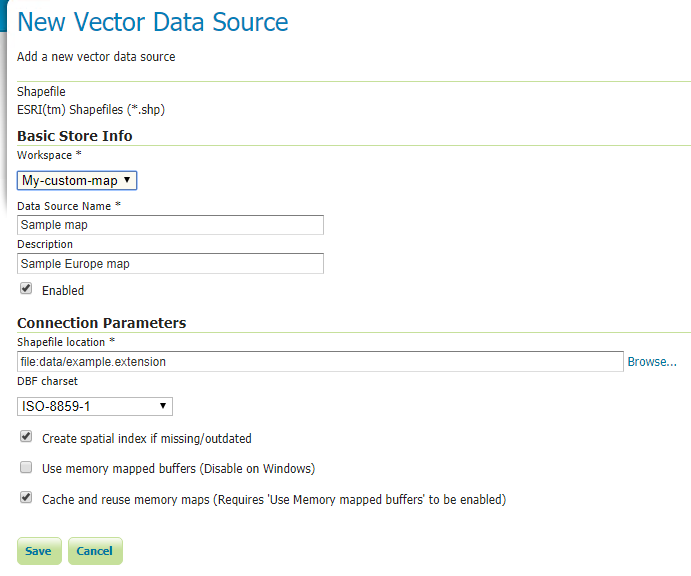This screenshot has width=691, height=576.
Task: Click the Shapefile location input field
Action: (320, 362)
